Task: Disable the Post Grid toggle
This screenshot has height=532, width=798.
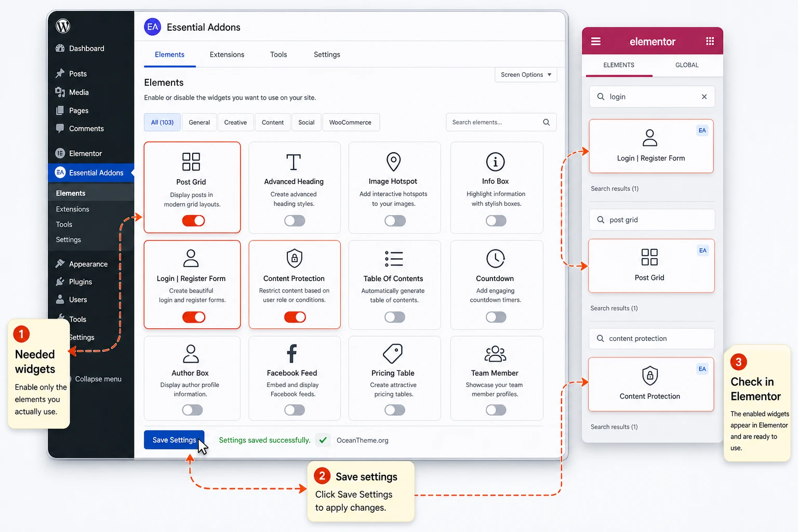Action: coord(193,221)
